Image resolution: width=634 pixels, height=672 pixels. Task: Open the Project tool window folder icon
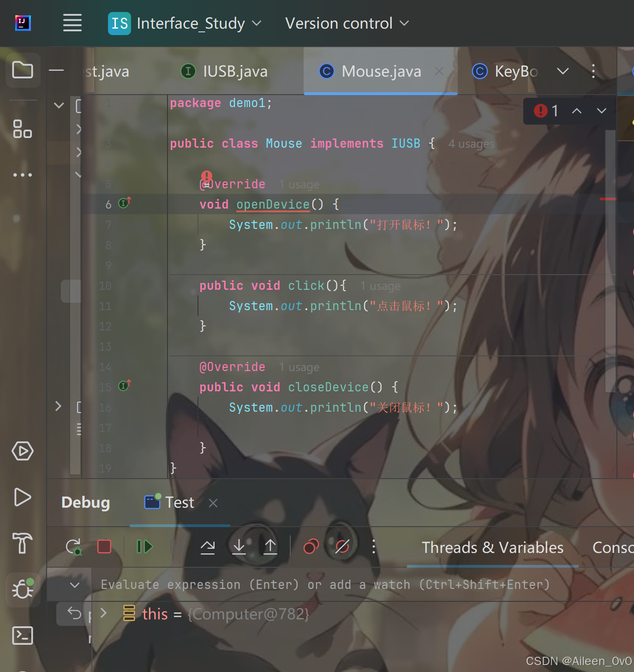[x=23, y=70]
